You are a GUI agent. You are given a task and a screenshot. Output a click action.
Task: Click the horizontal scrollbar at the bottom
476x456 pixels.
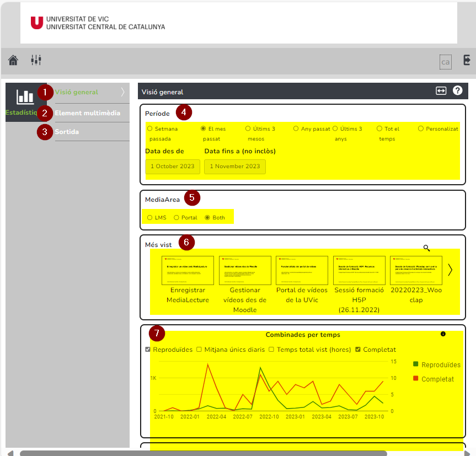click(204, 453)
